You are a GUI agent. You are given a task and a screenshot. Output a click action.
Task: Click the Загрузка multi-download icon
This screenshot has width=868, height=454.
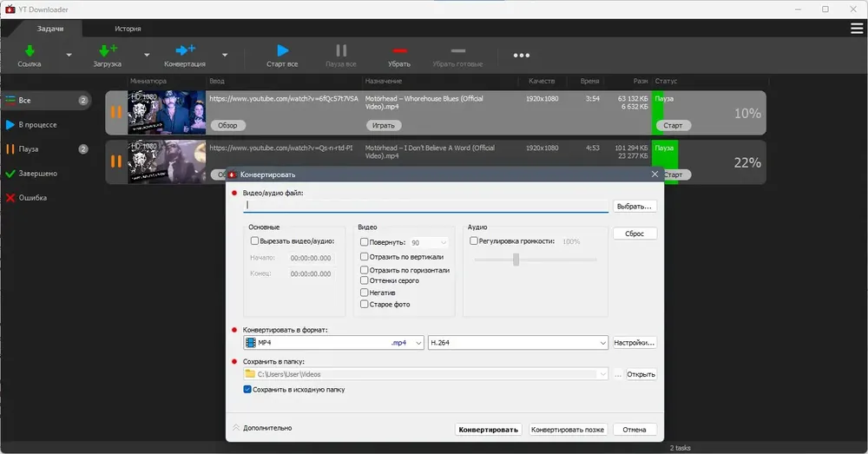tap(108, 51)
